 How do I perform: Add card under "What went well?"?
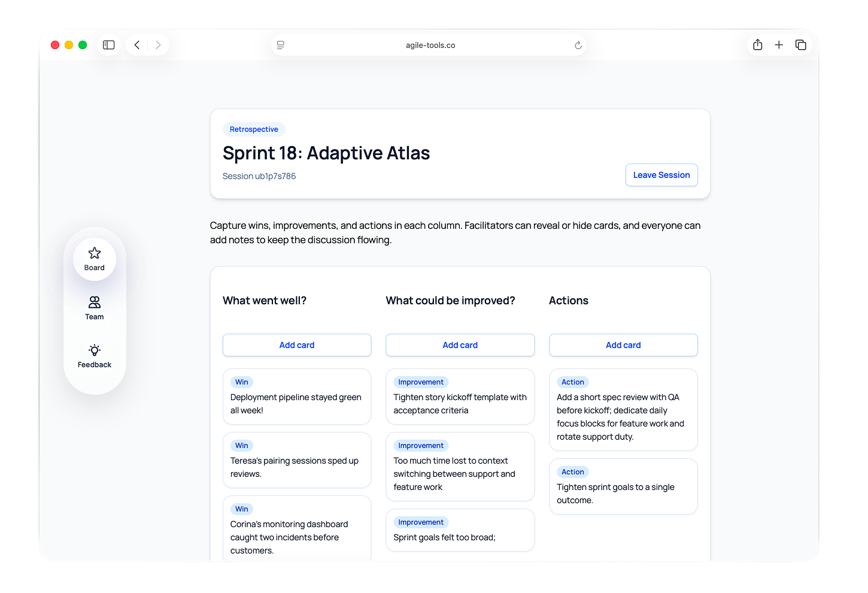(297, 345)
